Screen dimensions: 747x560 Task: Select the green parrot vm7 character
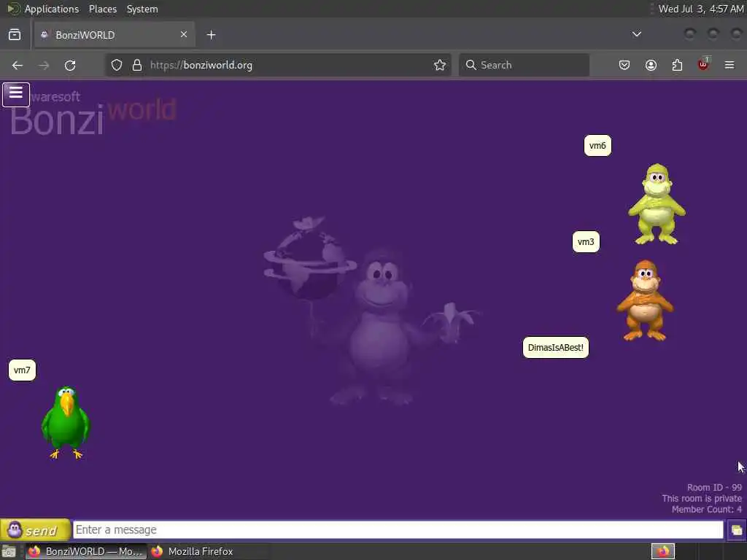point(65,422)
